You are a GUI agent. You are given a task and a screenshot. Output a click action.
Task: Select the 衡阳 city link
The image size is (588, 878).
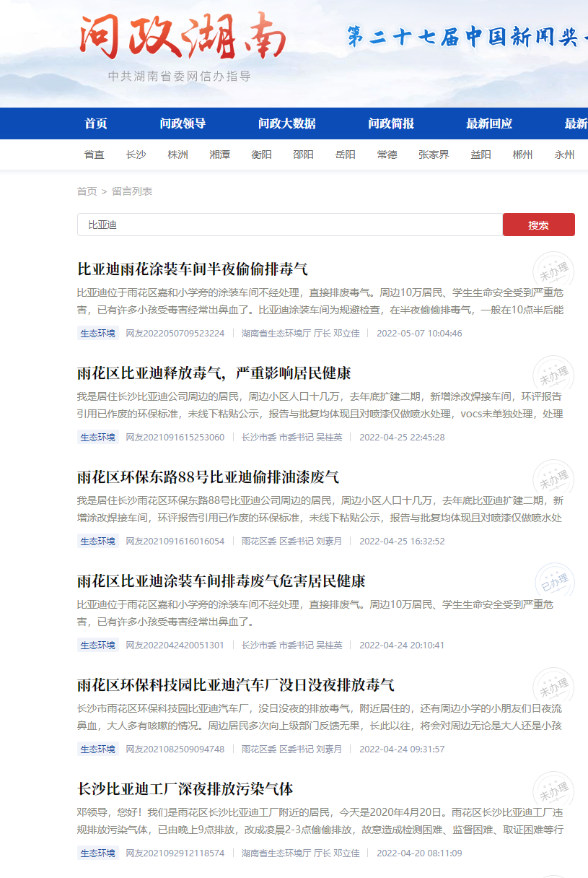261,155
